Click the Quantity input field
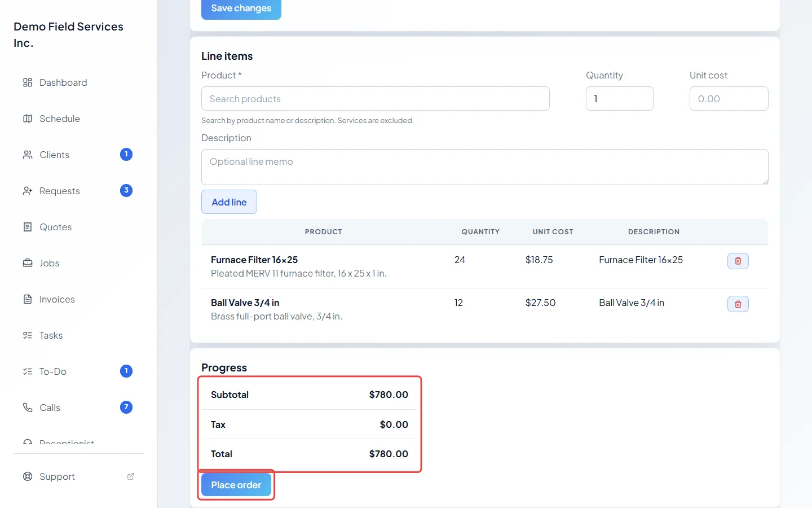Image resolution: width=812 pixels, height=508 pixels. click(x=620, y=99)
